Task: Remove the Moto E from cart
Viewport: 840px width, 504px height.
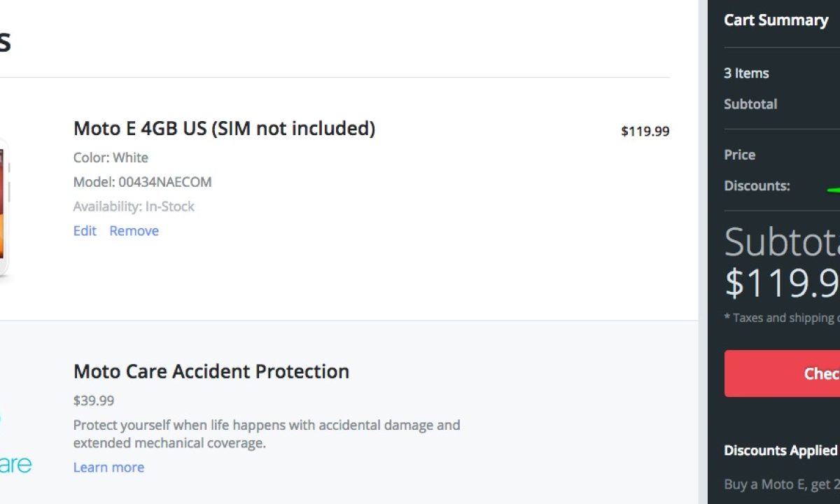Action: coord(134,231)
